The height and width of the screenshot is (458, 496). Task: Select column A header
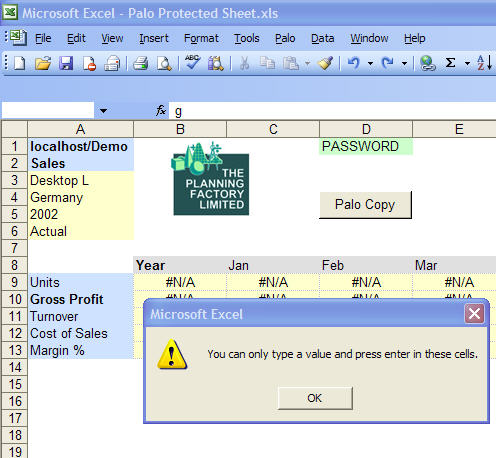point(80,129)
